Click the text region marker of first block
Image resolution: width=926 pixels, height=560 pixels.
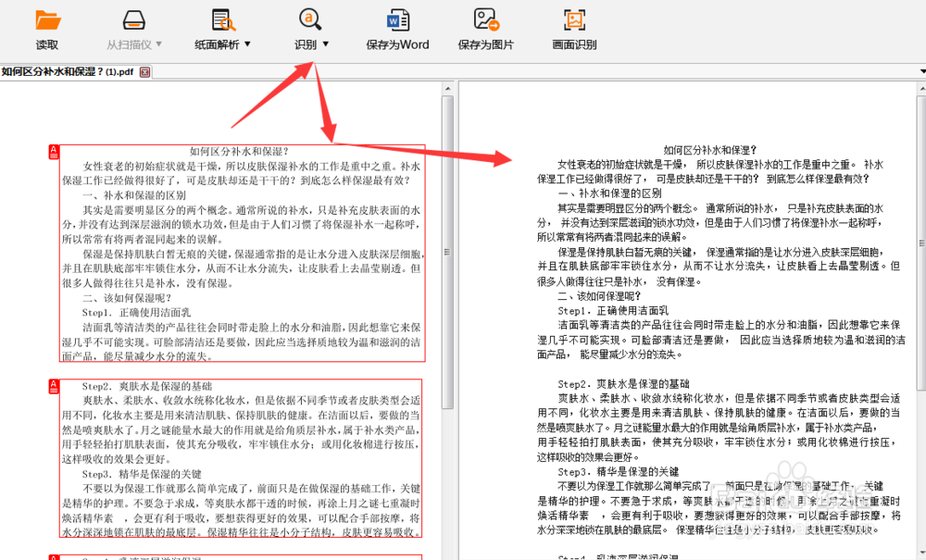coord(53,152)
